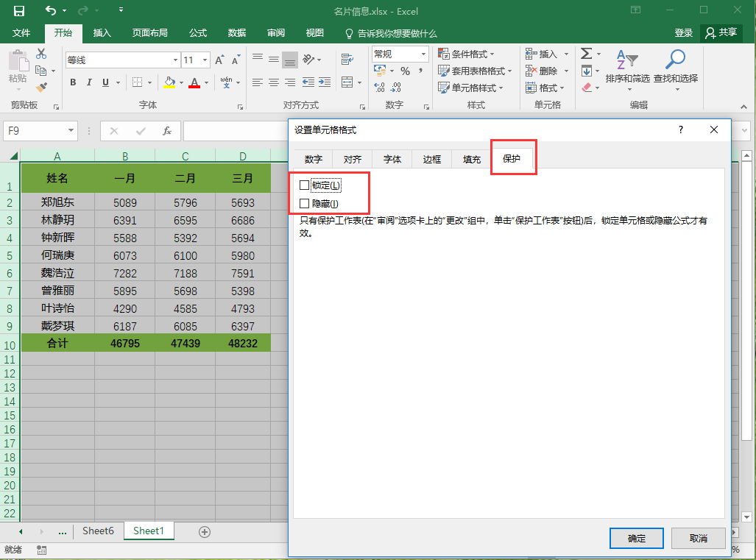Image resolution: width=756 pixels, height=560 pixels.
Task: Toggle Bold formatting button
Action: (73, 82)
